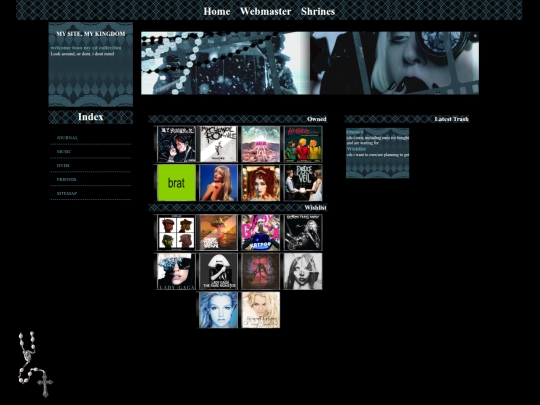540x405 pixels.
Task: Open the red-haired woman album cover
Action: coord(261,183)
